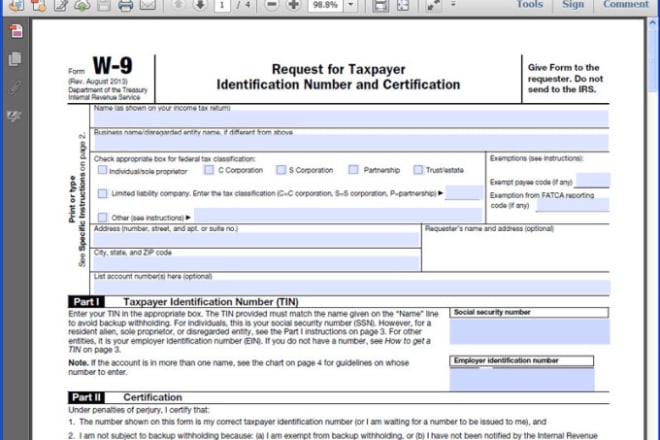Click the edit/sign document pencil icon
The width and height of the screenshot is (660, 440).
[x=61, y=5]
